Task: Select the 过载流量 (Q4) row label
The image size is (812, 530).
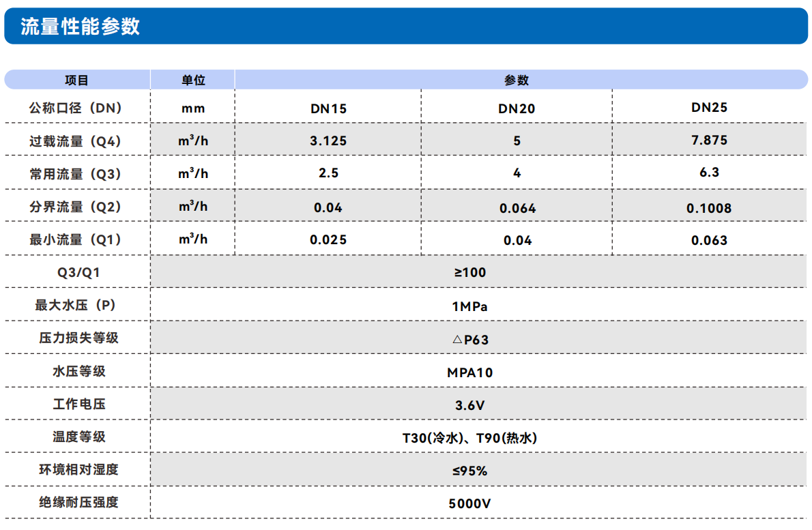Action: [x=75, y=141]
